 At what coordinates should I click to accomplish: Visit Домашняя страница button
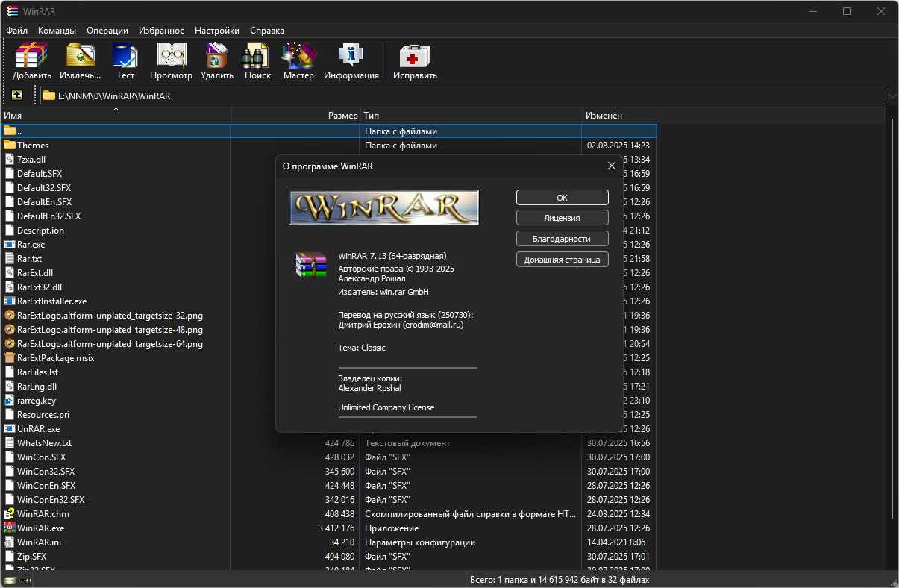click(x=563, y=260)
